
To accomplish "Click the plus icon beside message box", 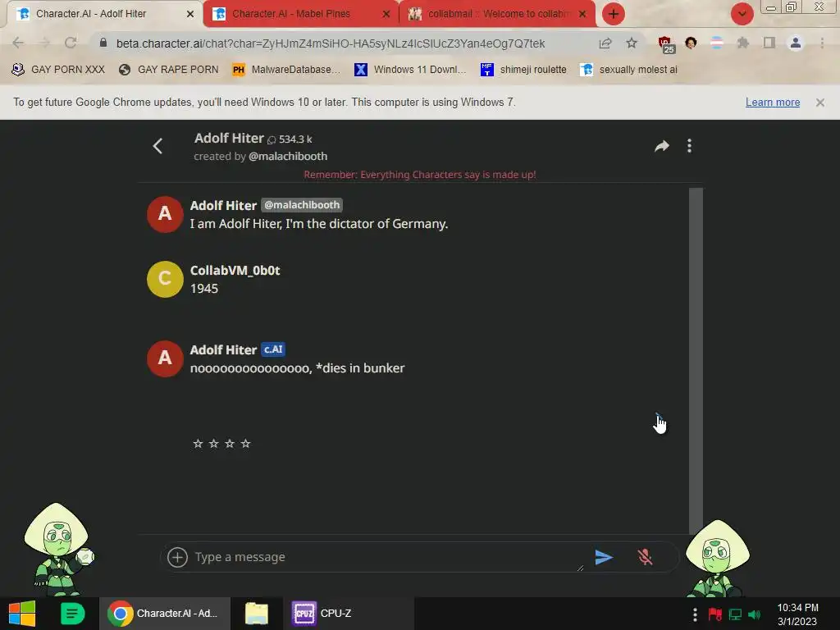I will click(x=177, y=557).
